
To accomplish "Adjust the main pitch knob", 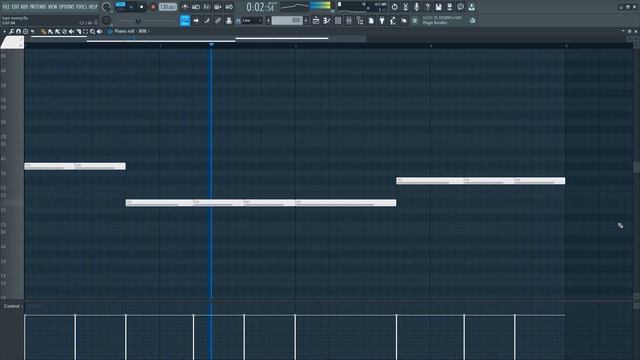I will 107,20.
